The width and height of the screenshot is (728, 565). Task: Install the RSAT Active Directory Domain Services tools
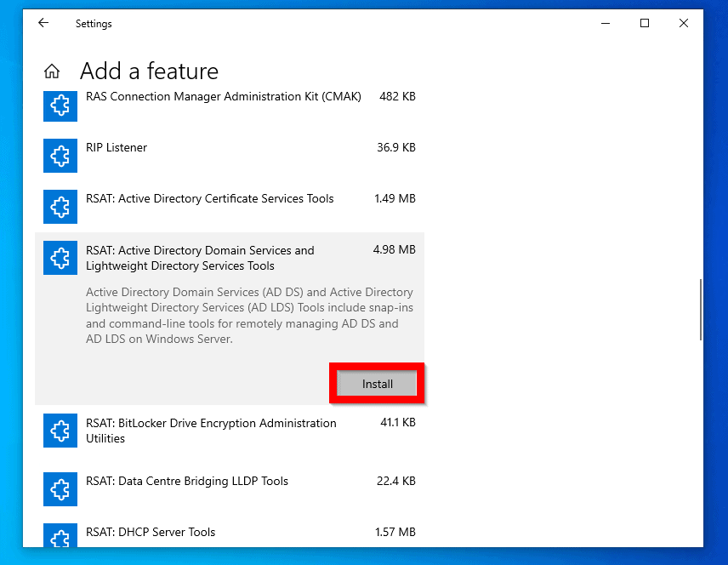click(377, 385)
